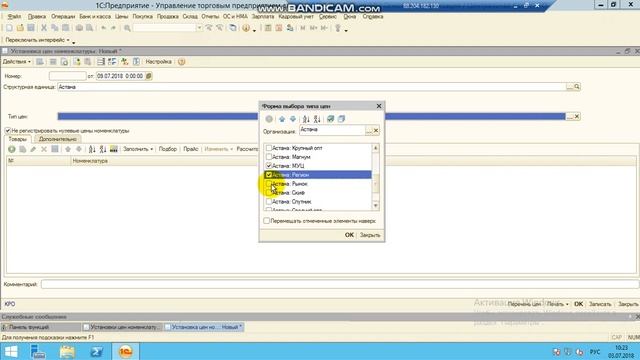Check all price types in dialog toolbar

(x=330, y=119)
